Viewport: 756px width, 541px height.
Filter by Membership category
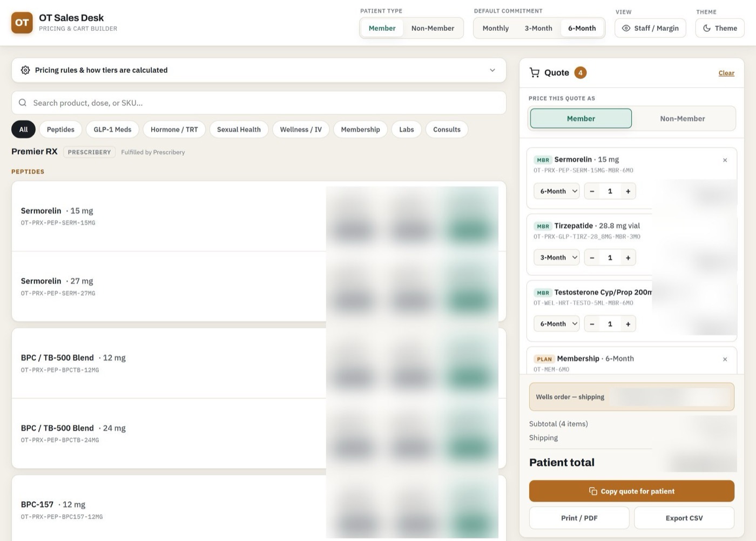point(360,130)
